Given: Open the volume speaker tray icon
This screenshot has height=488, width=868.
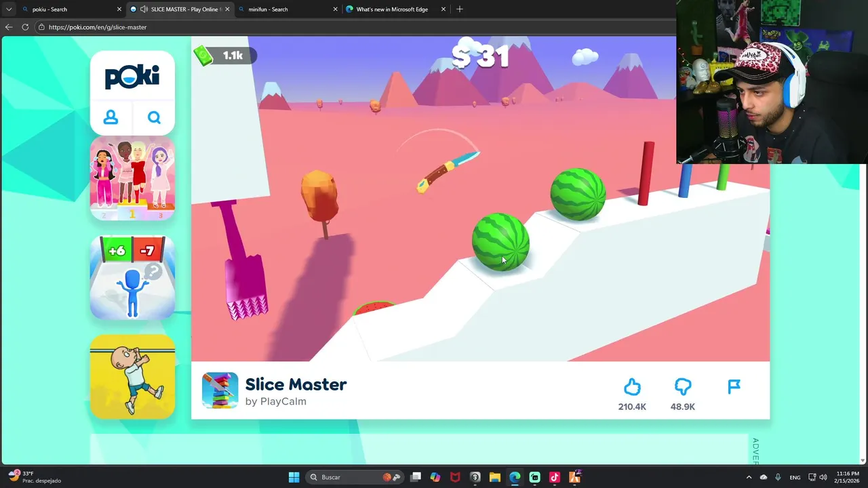Looking at the screenshot, I should tap(823, 477).
